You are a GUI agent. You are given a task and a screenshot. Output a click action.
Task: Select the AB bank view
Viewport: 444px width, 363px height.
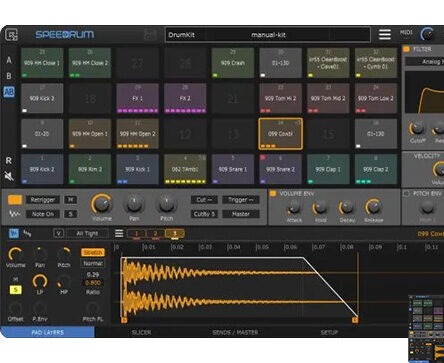pyautogui.click(x=9, y=92)
